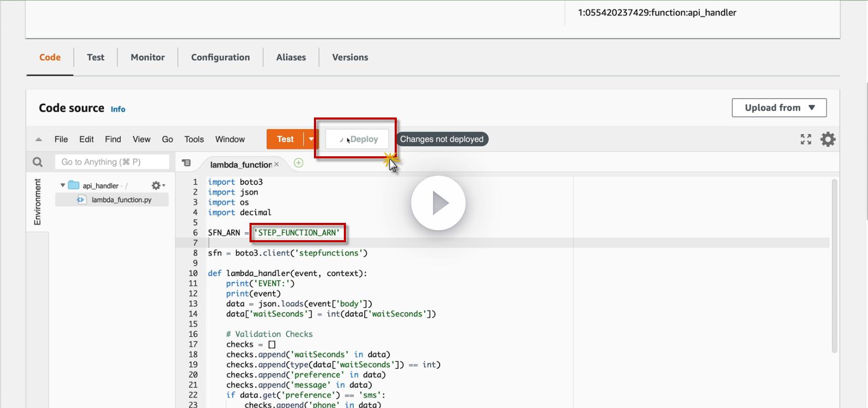Switch to the Code tab
868x408 pixels.
(50, 57)
